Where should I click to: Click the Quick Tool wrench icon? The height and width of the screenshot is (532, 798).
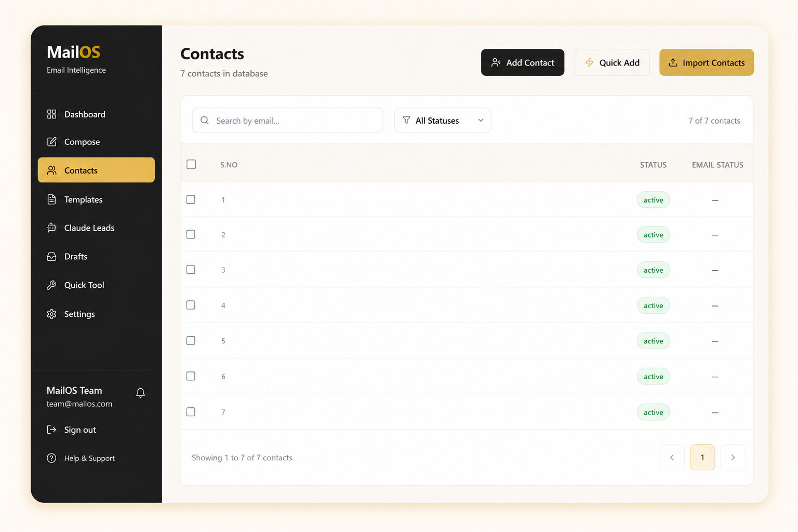pyautogui.click(x=51, y=285)
